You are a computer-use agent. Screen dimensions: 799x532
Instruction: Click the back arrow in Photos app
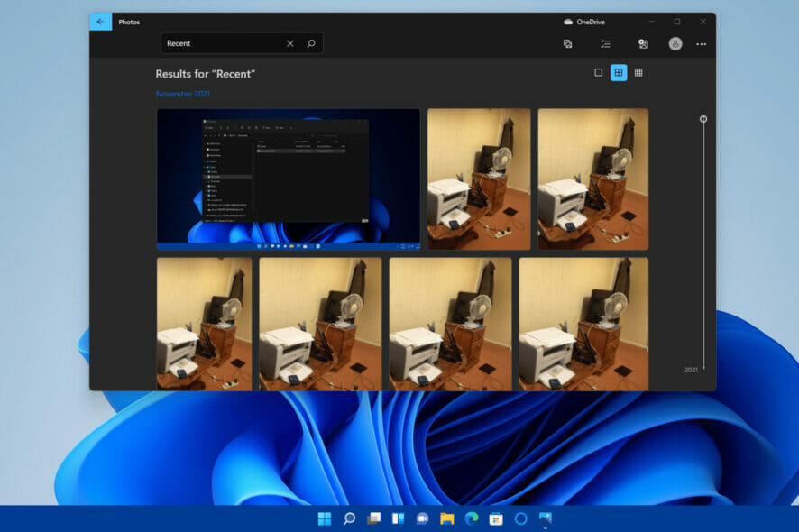(99, 21)
